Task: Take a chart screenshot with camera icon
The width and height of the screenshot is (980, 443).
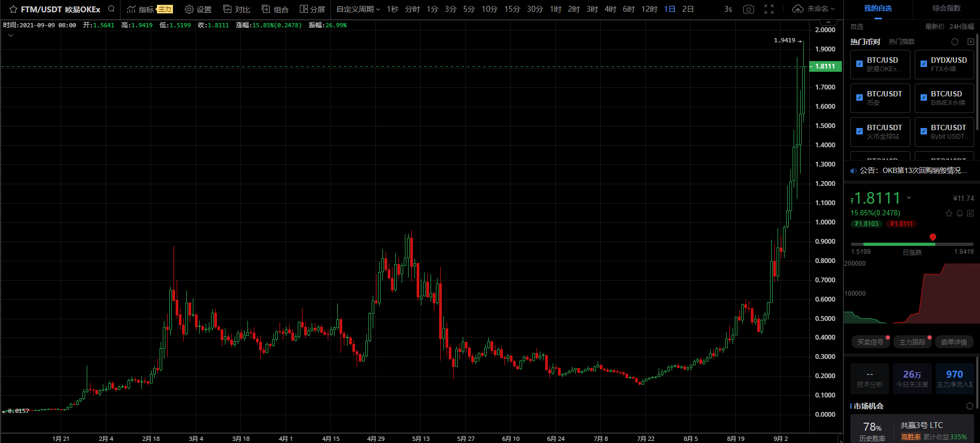Action: click(749, 9)
